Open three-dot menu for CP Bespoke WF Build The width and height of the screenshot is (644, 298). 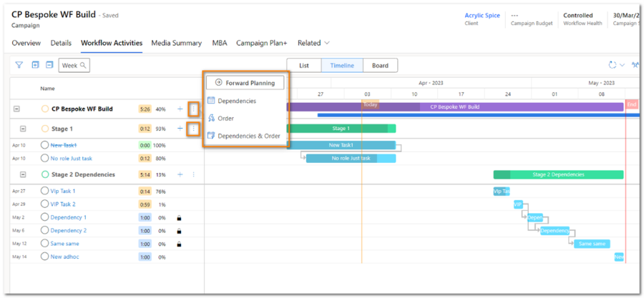coord(193,109)
